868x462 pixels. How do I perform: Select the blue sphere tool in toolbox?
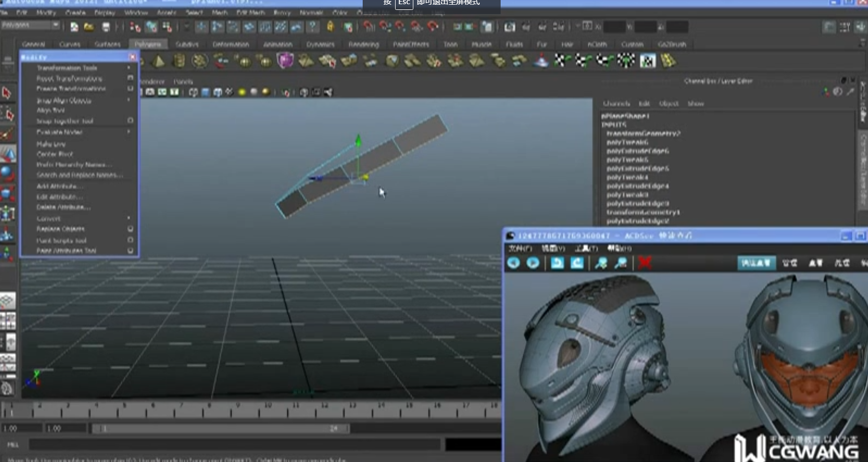pyautogui.click(x=7, y=173)
